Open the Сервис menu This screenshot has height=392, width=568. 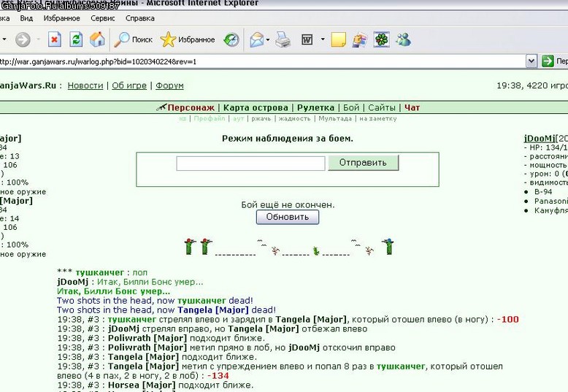[102, 18]
